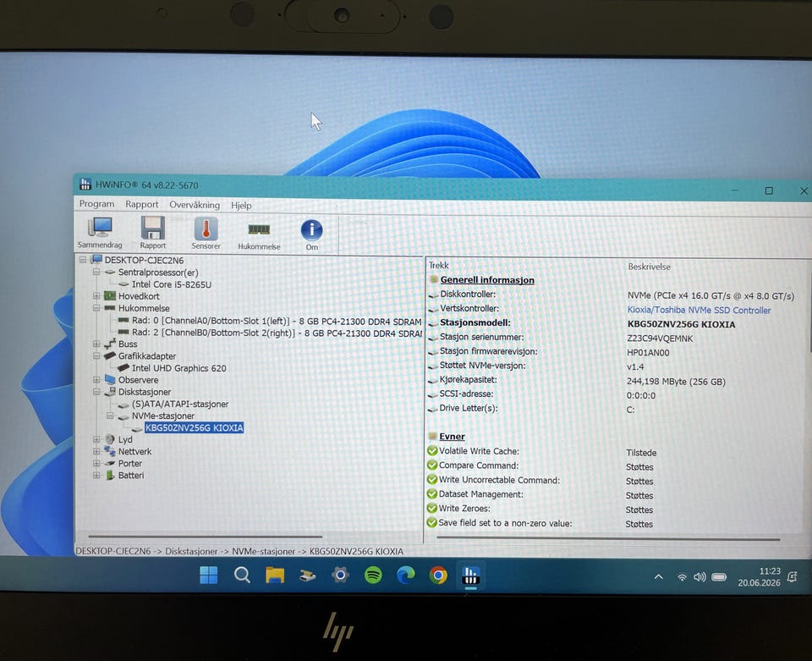Open the Program menu
The height and width of the screenshot is (661, 812).
pyautogui.click(x=96, y=204)
